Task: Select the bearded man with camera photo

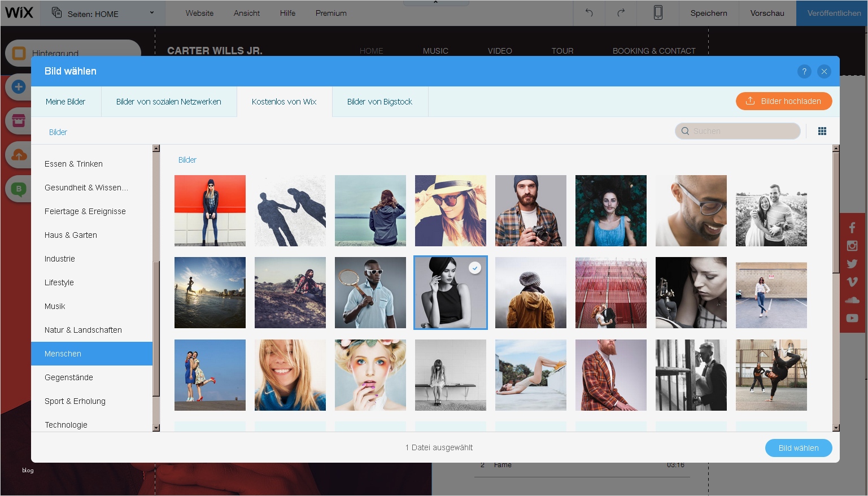Action: point(531,211)
